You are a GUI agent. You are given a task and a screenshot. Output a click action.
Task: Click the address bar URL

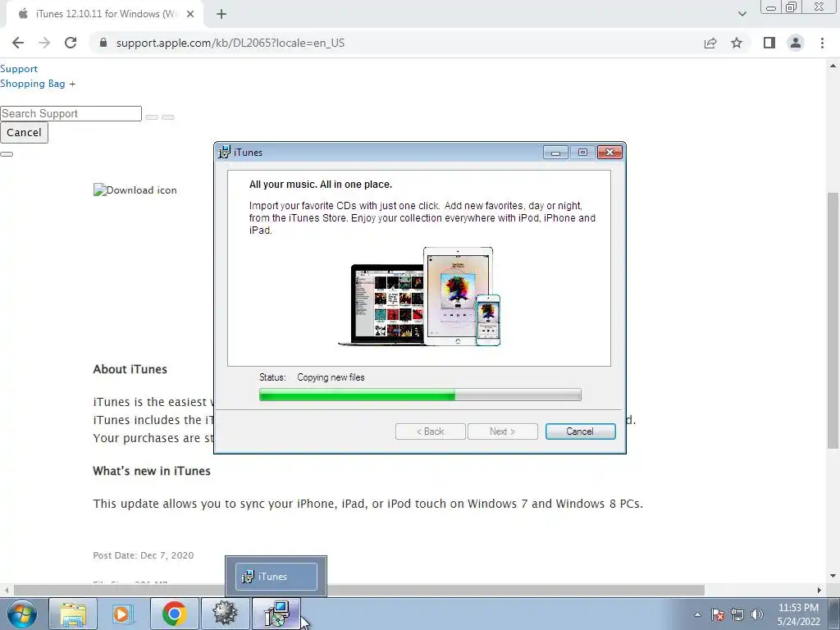[x=231, y=43]
